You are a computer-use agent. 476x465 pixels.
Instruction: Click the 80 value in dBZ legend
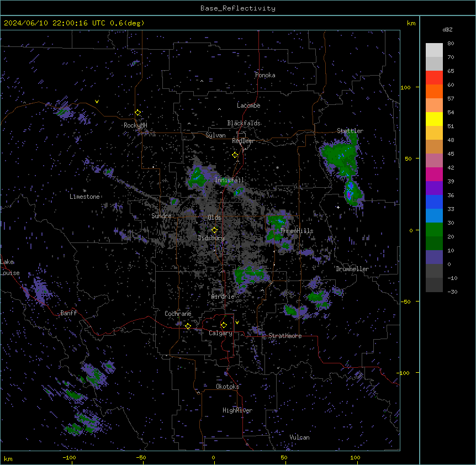click(451, 44)
